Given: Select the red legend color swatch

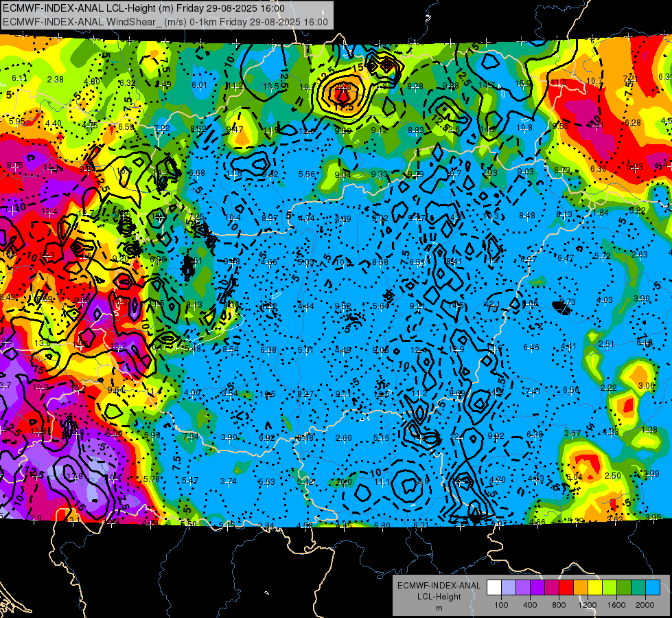Looking at the screenshot, I should point(566,588).
